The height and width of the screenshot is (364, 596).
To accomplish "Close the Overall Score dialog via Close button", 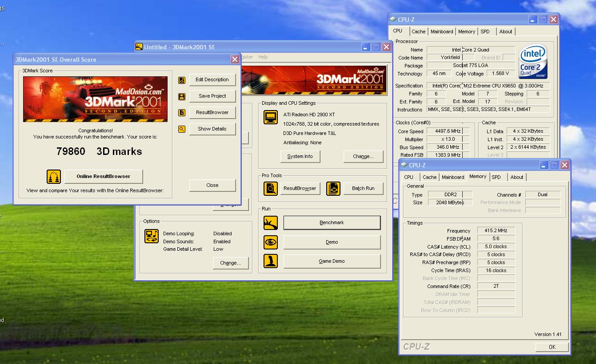I will tap(212, 185).
